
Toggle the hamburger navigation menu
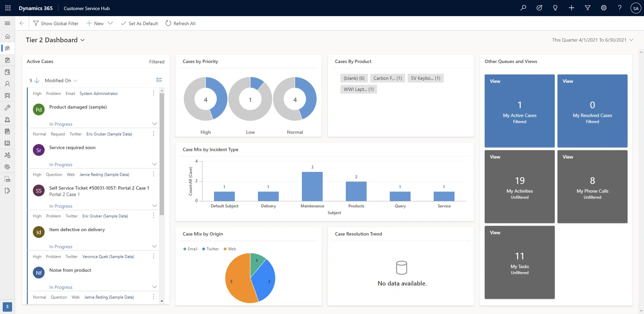click(7, 23)
